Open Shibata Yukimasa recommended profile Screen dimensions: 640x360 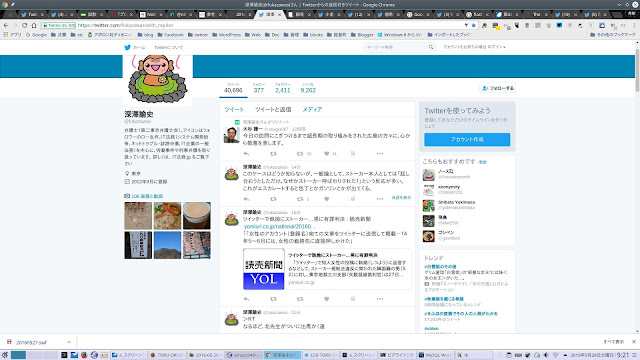(x=456, y=205)
